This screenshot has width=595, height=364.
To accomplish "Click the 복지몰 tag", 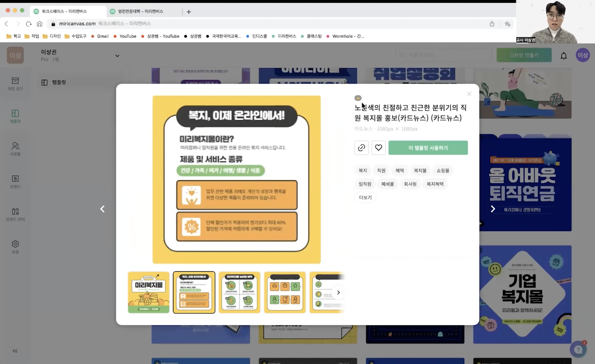I will click(420, 171).
